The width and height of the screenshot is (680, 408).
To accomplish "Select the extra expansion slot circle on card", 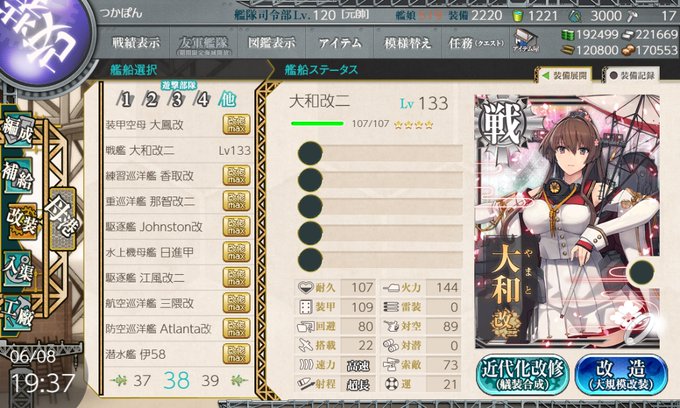I will coord(641,272).
